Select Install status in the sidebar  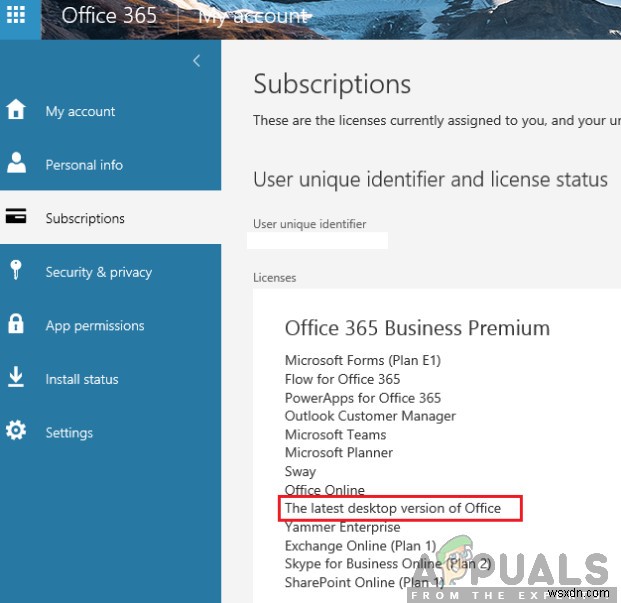81,380
